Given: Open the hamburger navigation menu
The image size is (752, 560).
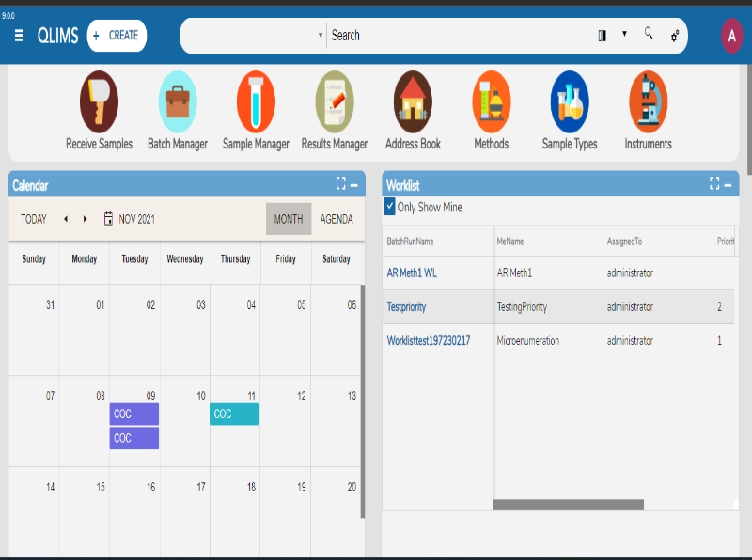Looking at the screenshot, I should pyautogui.click(x=19, y=36).
